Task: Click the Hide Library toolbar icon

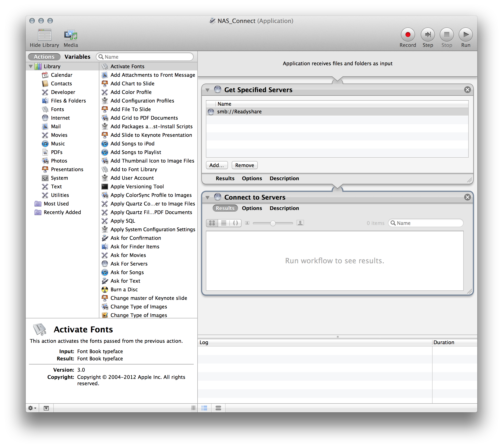Action: coord(44,35)
